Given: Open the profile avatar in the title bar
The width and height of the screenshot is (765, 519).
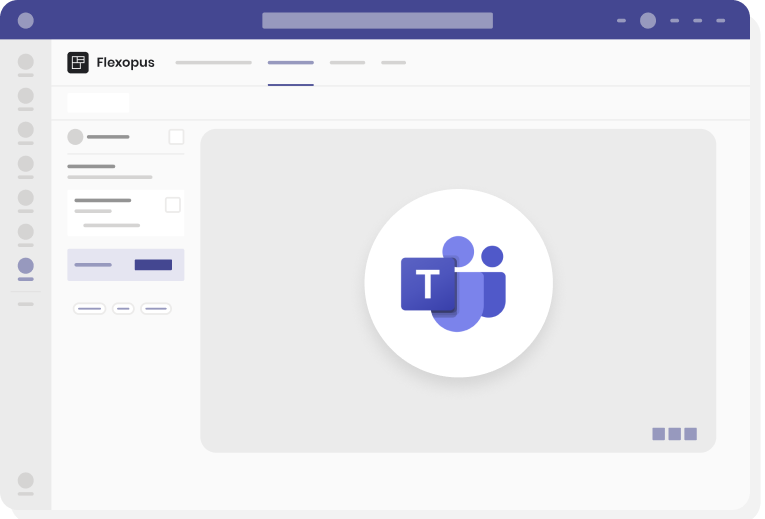Looking at the screenshot, I should [648, 20].
